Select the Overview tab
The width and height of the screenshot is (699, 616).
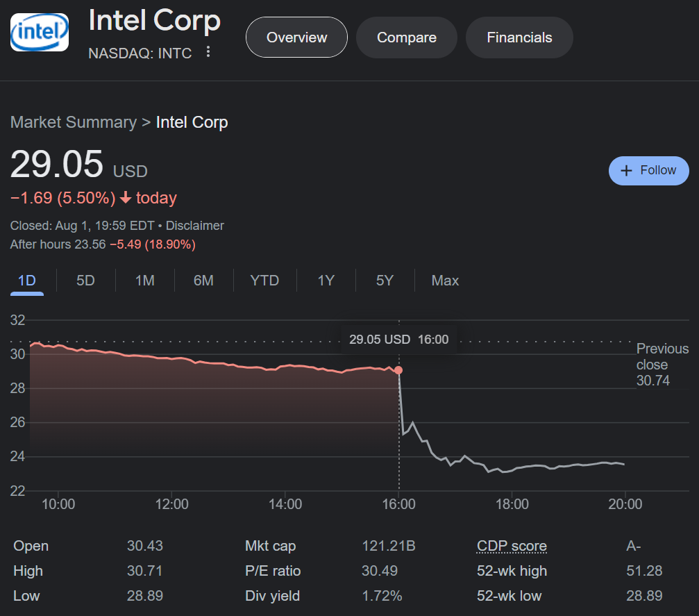[x=296, y=38]
